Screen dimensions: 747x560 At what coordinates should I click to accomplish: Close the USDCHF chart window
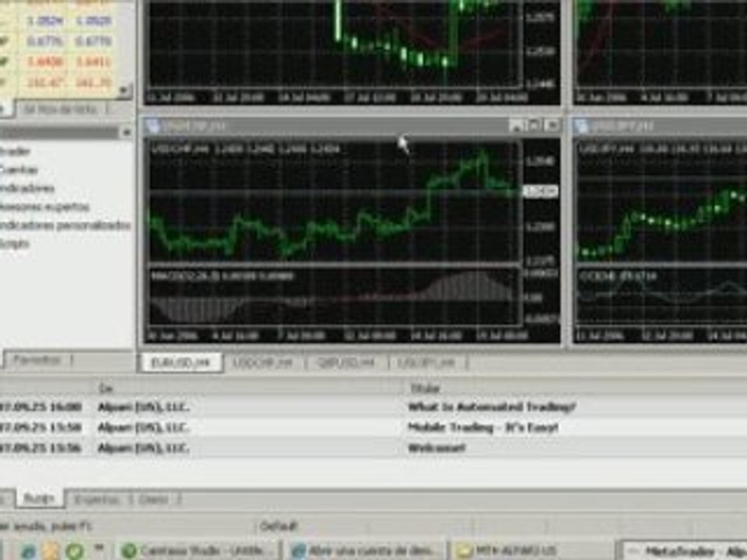pos(552,126)
